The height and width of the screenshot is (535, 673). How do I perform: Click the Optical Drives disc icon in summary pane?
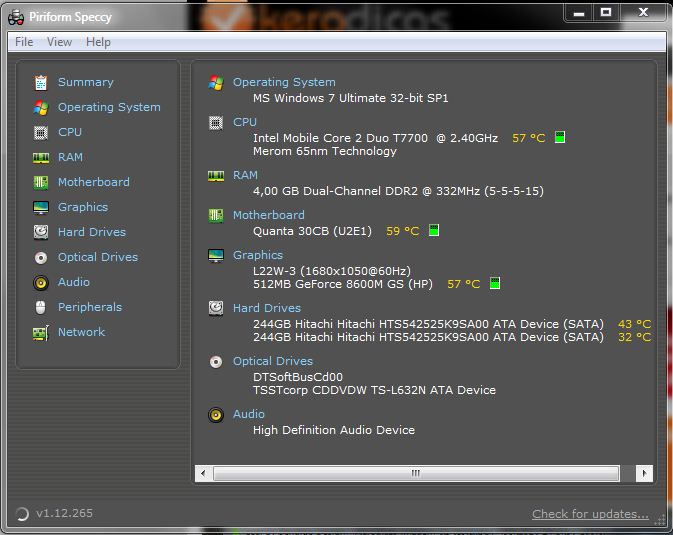216,362
